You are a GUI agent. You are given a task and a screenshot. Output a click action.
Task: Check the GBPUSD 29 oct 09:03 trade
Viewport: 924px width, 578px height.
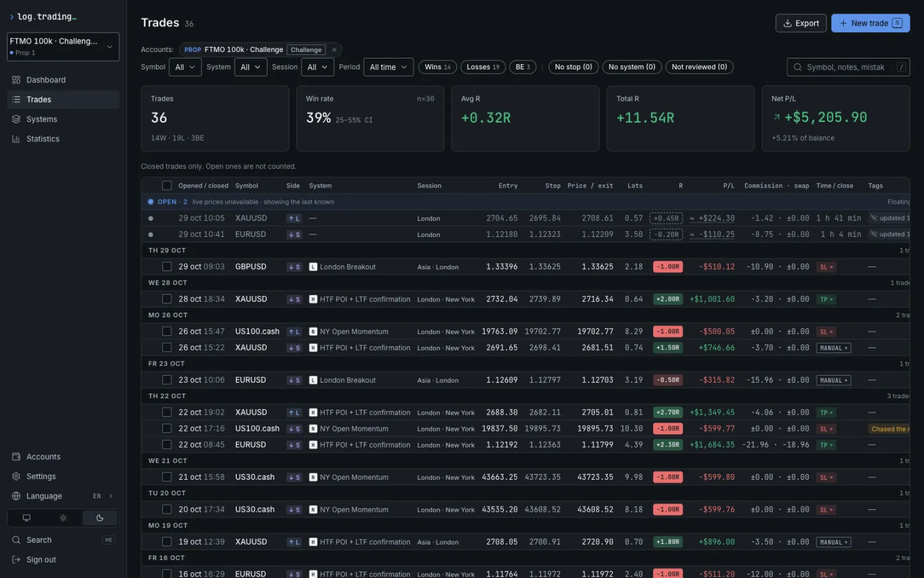click(167, 267)
